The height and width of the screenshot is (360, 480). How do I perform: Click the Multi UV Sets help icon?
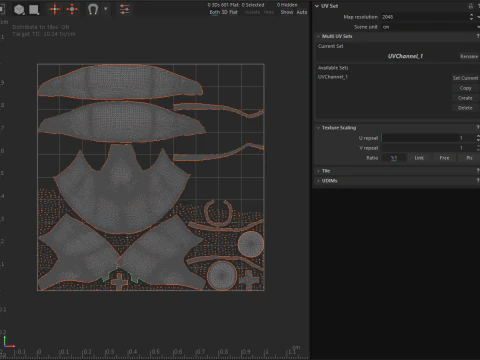478,36
